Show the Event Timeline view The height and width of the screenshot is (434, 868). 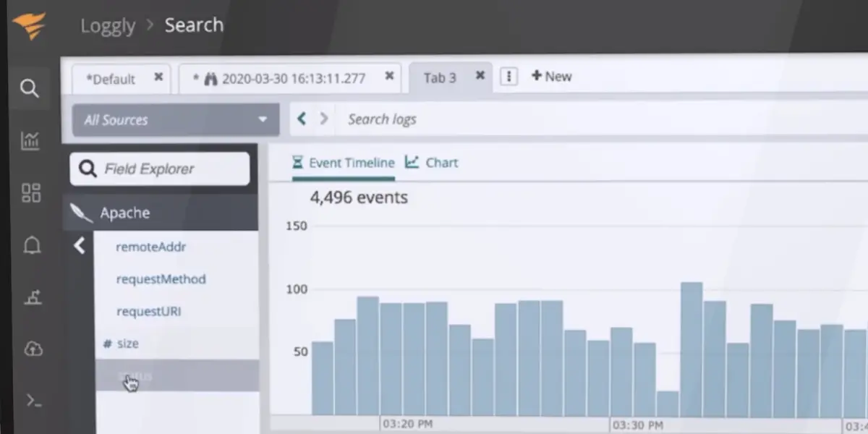coord(343,163)
